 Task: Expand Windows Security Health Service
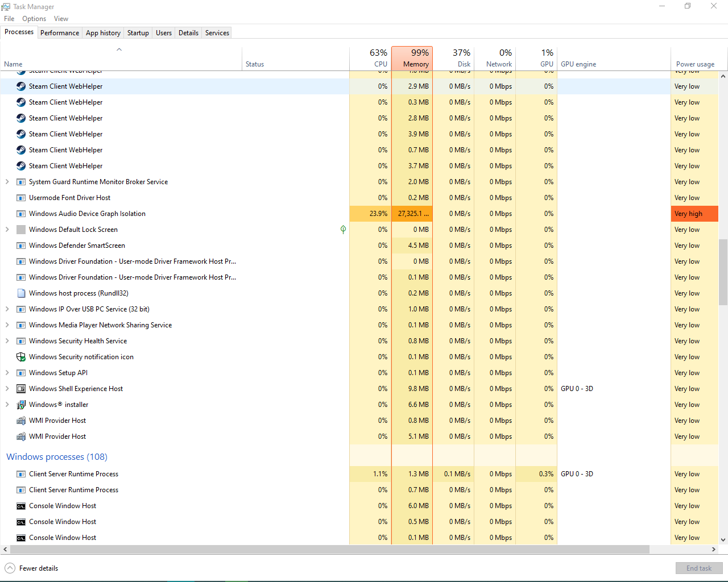click(7, 341)
